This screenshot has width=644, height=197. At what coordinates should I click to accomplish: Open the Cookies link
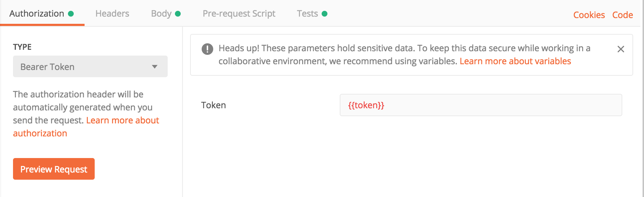(x=589, y=15)
